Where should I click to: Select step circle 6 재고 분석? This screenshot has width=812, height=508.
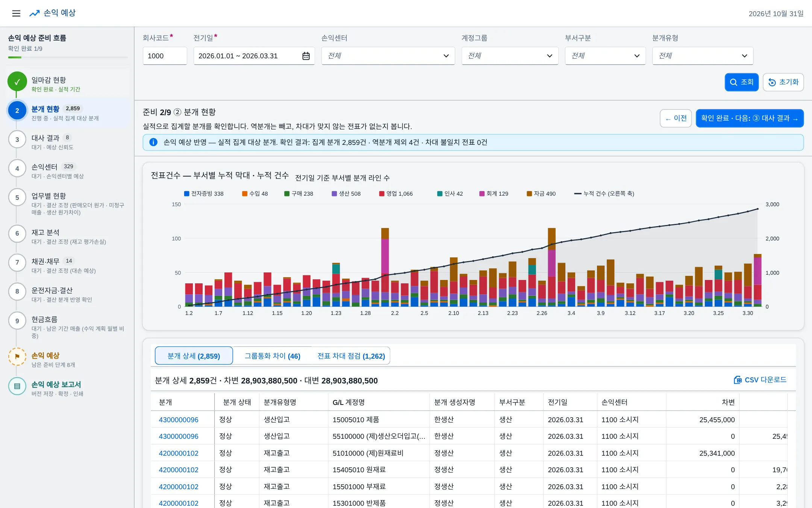[x=17, y=234]
